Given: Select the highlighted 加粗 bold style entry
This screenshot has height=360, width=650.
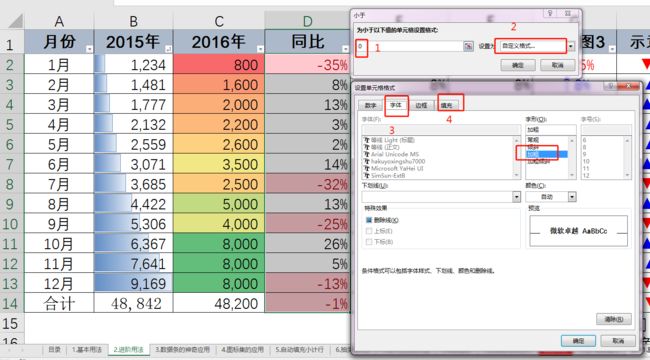Looking at the screenshot, I should pyautogui.click(x=546, y=154).
